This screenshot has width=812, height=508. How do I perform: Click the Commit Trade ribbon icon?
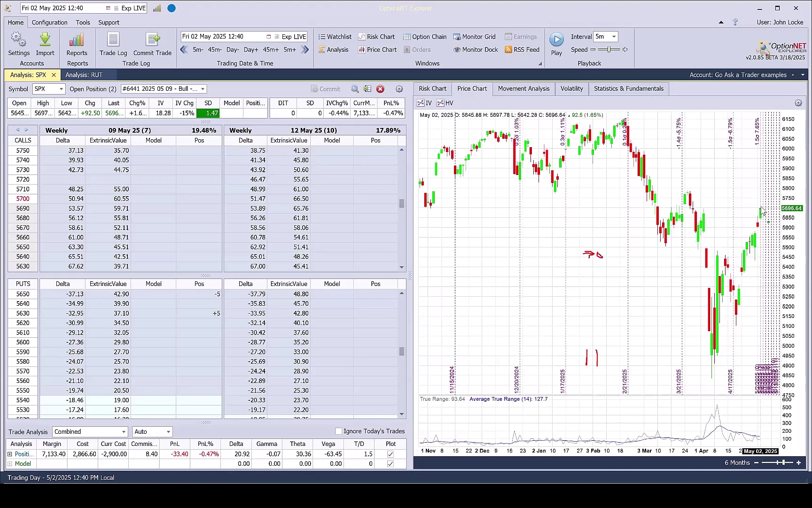152,44
